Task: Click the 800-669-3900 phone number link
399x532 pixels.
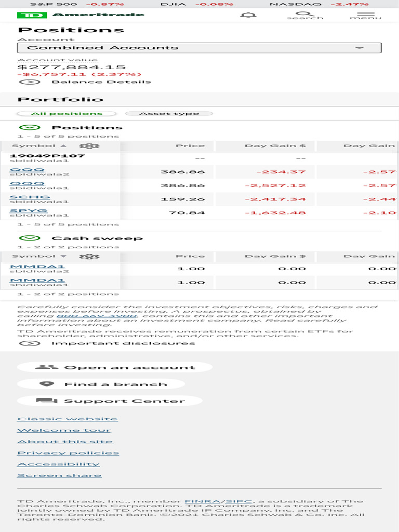Action: pyautogui.click(x=96, y=315)
